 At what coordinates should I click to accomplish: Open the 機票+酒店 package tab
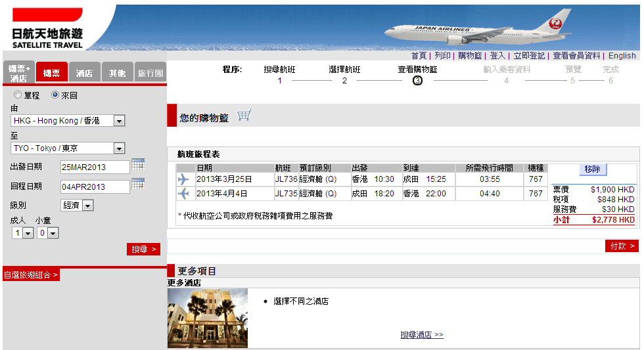pos(19,73)
